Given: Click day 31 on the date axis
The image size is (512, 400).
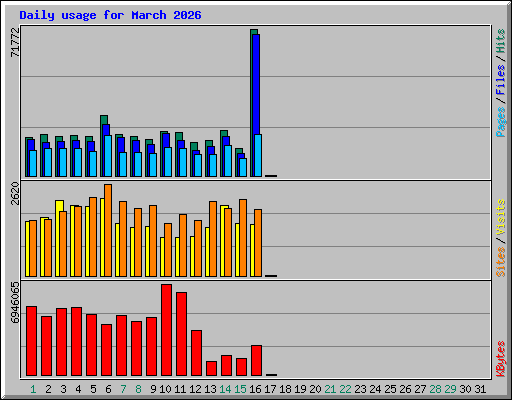Looking at the screenshot, I should tap(480, 389).
